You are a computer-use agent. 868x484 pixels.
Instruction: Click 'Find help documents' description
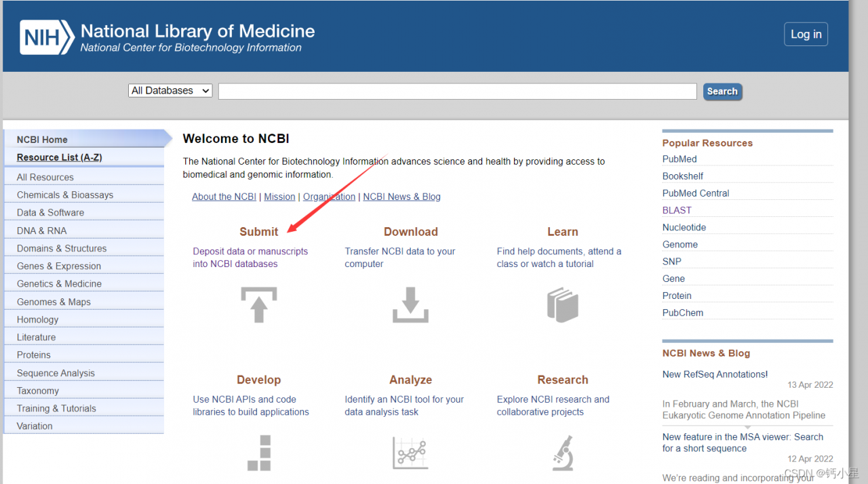(559, 258)
